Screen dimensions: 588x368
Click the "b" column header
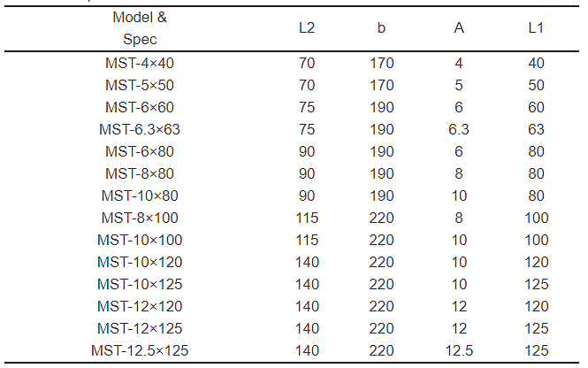[382, 29]
